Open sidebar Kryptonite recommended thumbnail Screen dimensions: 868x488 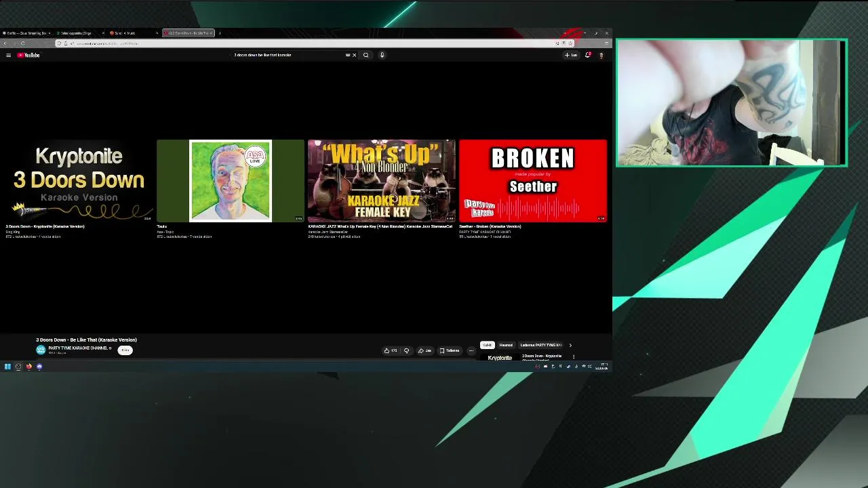(x=500, y=357)
